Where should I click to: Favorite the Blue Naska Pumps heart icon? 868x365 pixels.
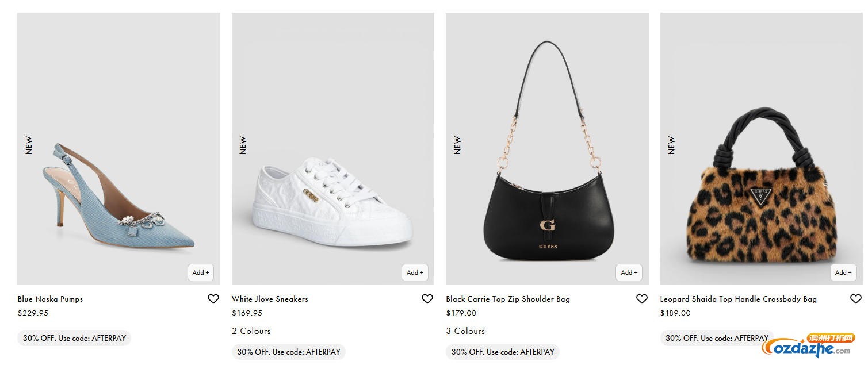coord(213,299)
